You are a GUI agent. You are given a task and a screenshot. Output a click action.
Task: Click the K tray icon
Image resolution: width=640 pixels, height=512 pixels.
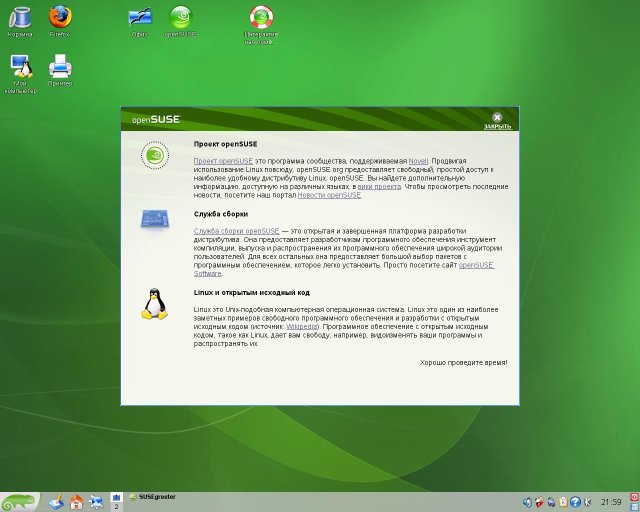tap(588, 502)
